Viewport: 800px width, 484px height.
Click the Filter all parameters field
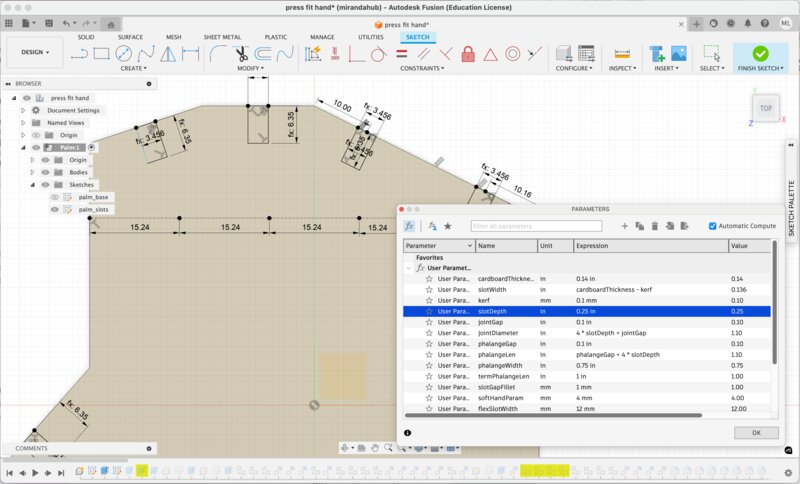click(x=536, y=226)
